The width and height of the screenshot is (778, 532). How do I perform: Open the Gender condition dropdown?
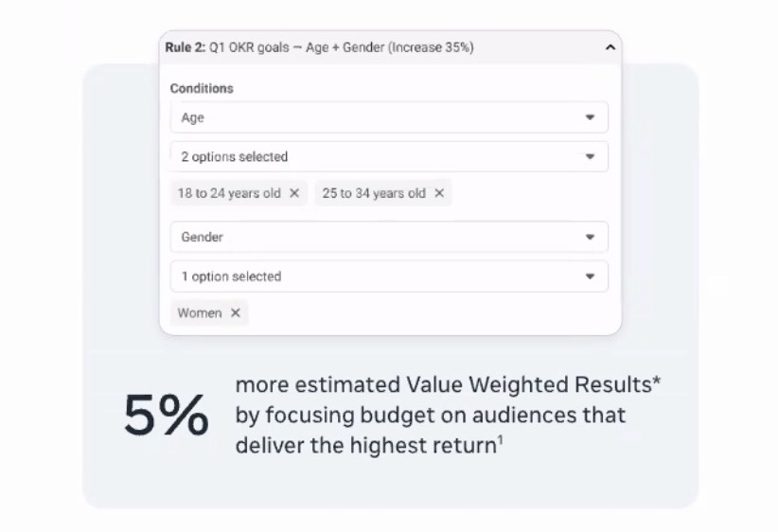tap(389, 237)
